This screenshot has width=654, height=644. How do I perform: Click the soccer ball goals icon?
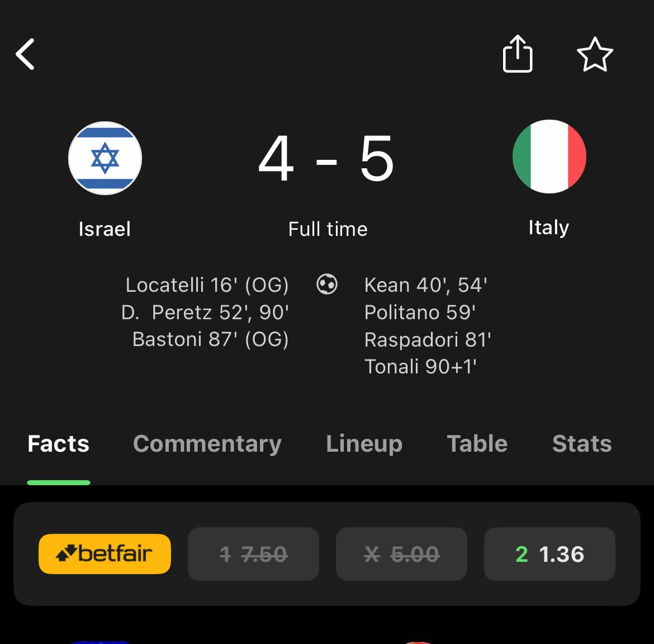pyautogui.click(x=327, y=284)
